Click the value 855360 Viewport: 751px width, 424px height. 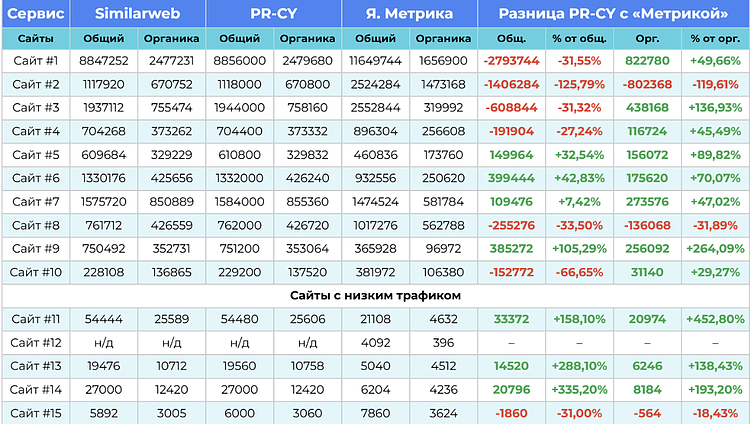[307, 202]
